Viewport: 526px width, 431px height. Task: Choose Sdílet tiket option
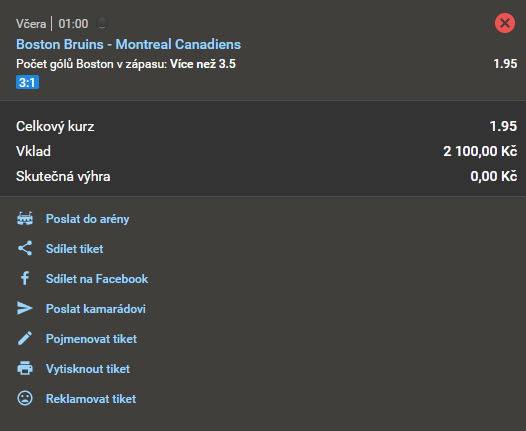click(74, 249)
